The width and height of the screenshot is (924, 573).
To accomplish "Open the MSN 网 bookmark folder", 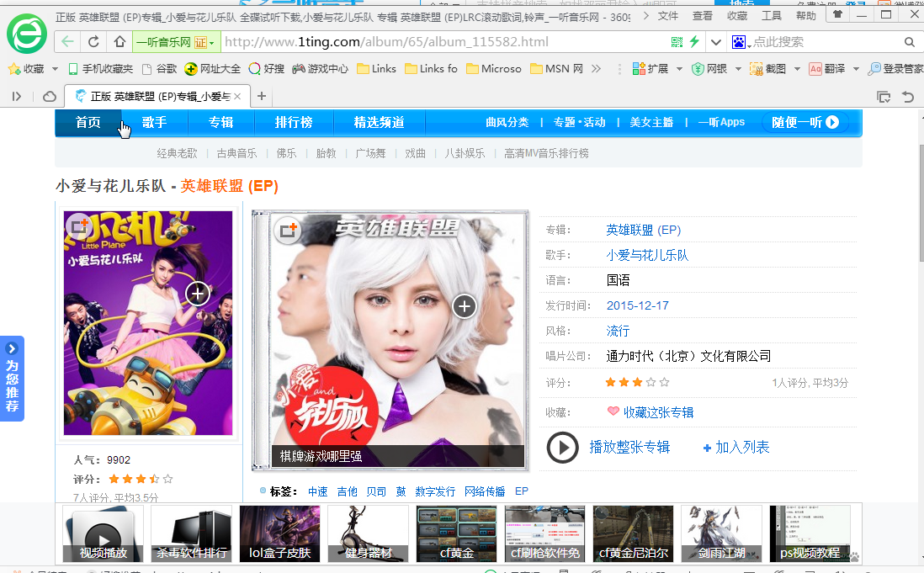I will coord(557,69).
